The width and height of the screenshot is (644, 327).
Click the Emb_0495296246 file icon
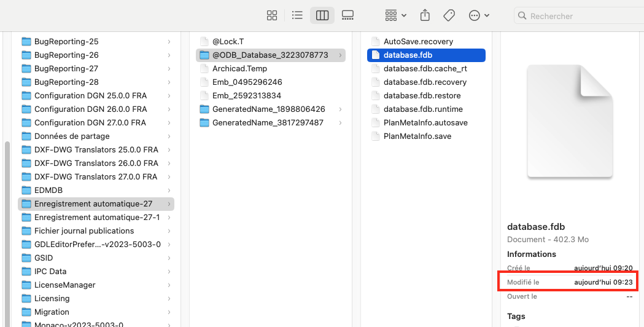coord(204,82)
